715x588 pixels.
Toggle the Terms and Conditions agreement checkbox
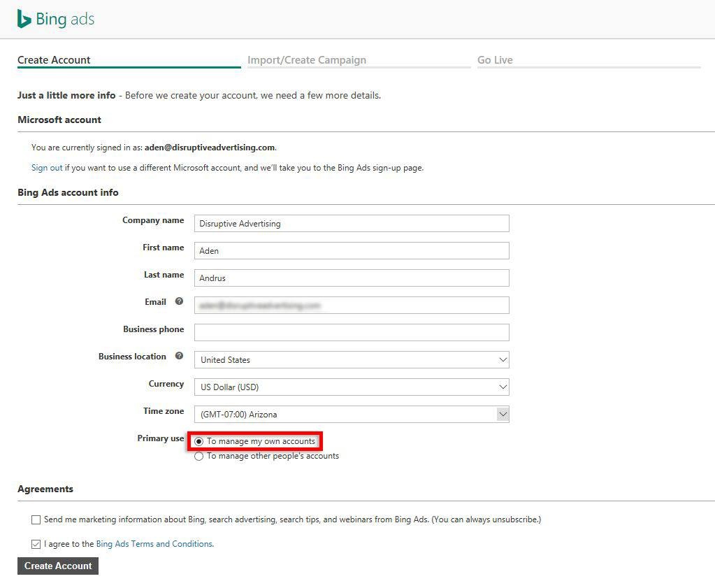[36, 544]
